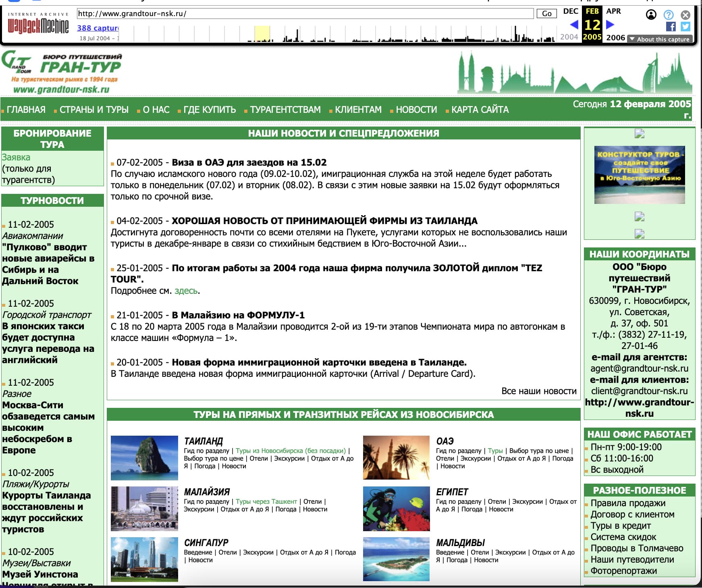Open Туры из Новосибирска (без посадки) link
This screenshot has height=588, width=702.
(x=291, y=451)
